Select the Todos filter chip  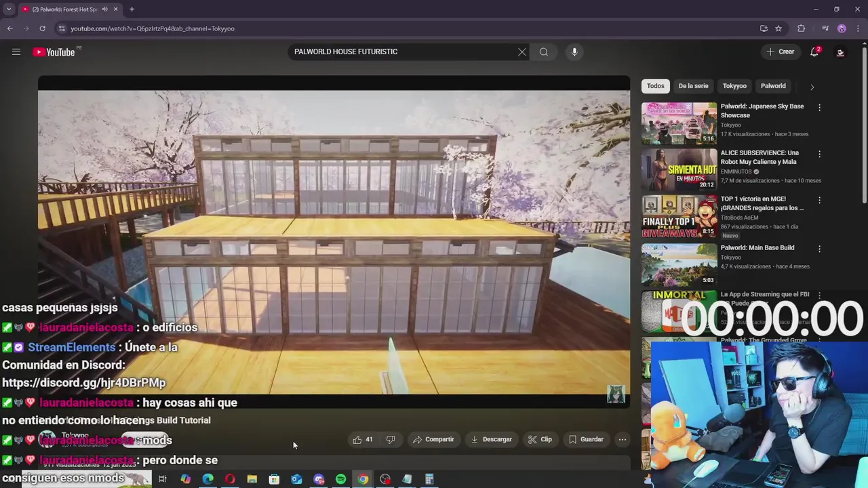coord(655,86)
